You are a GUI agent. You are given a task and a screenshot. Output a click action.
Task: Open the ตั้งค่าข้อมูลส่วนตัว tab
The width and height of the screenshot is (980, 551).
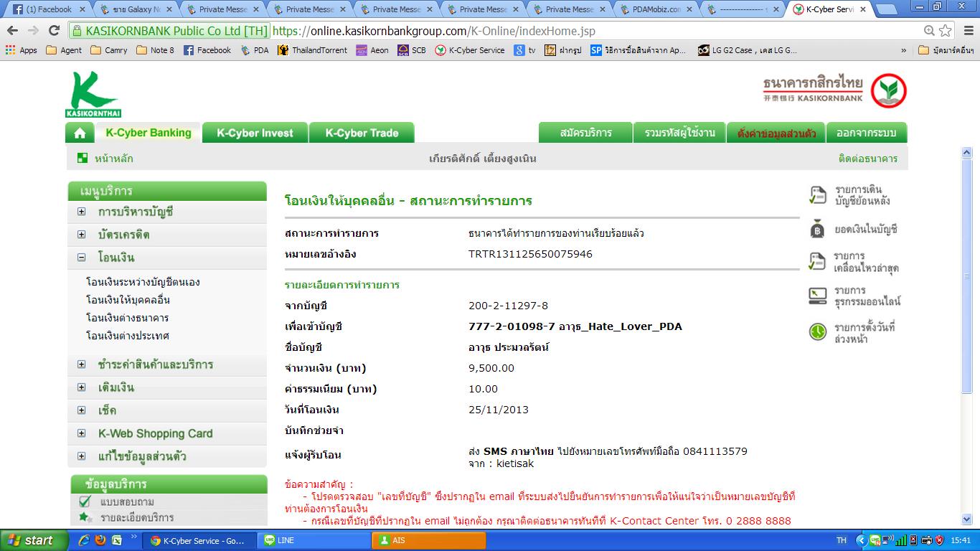776,133
